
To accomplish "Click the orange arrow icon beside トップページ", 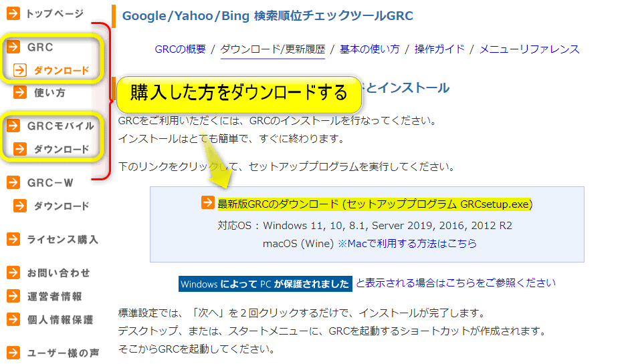I will [13, 13].
